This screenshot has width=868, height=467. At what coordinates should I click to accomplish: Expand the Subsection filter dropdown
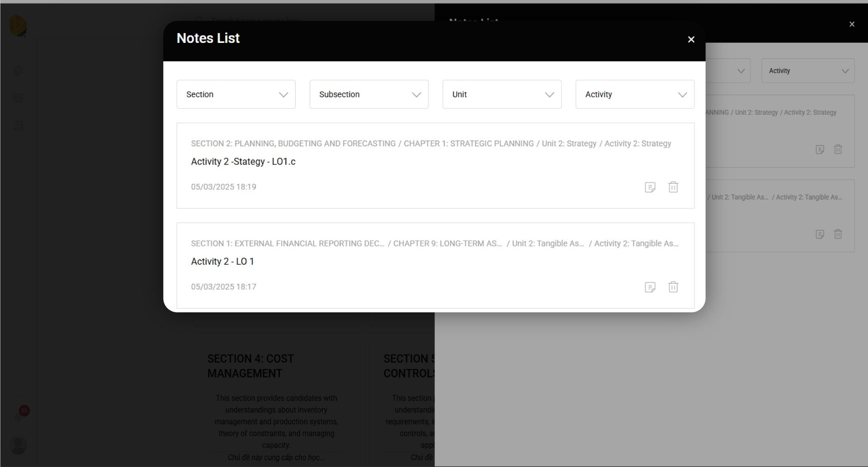tap(369, 94)
